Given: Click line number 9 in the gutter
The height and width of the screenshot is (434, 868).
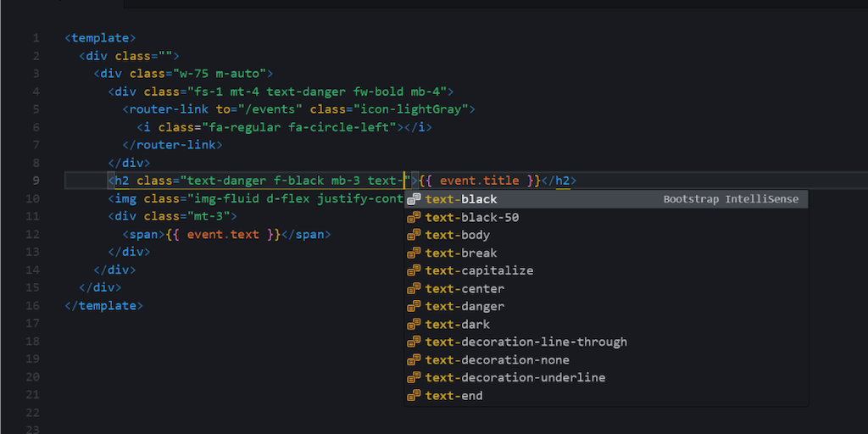Looking at the screenshot, I should tap(36, 181).
